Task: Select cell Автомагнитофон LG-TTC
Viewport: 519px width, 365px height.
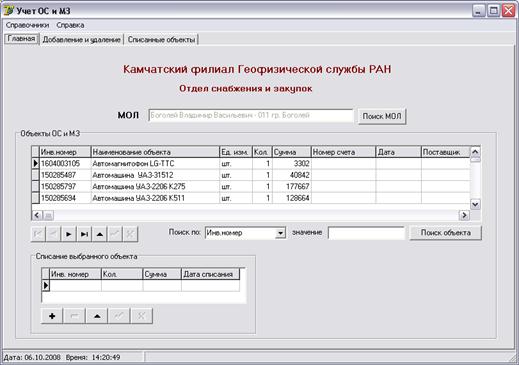Action: point(155,163)
